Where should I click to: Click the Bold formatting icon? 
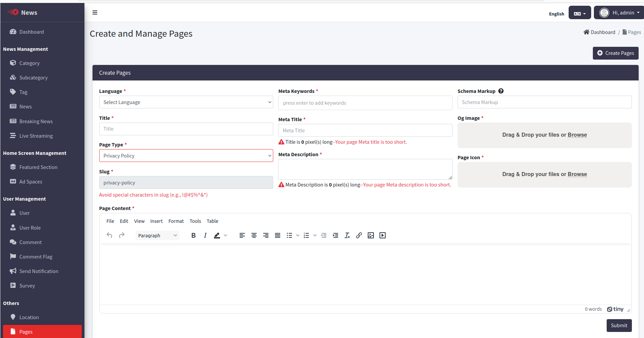point(193,235)
